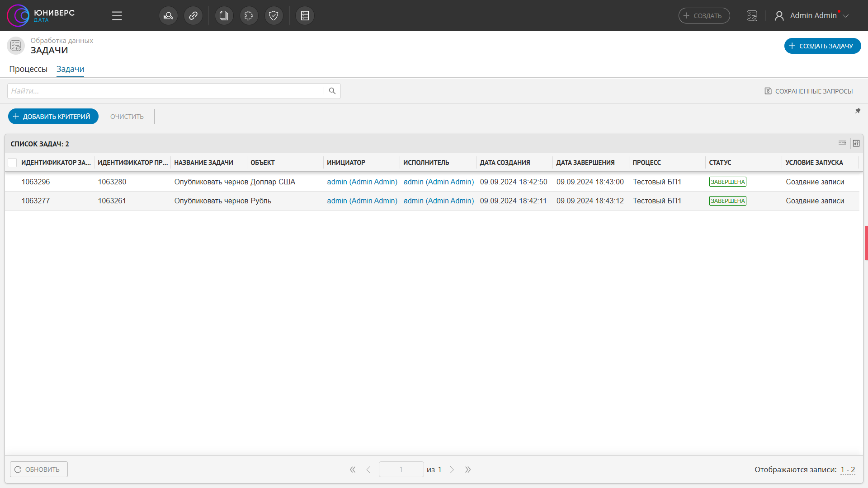868x488 pixels.
Task: Open the tasks icon beside the user name
Action: click(x=752, y=16)
